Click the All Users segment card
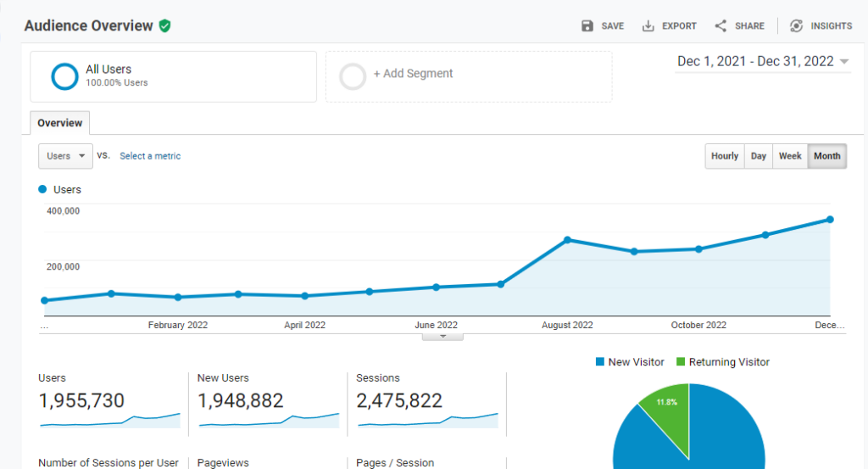The width and height of the screenshot is (868, 469). click(x=173, y=76)
